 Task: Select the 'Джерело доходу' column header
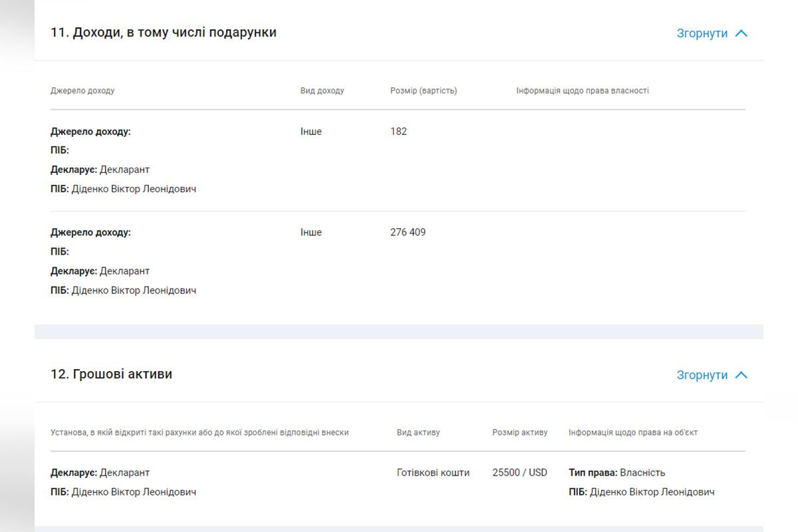coord(82,90)
